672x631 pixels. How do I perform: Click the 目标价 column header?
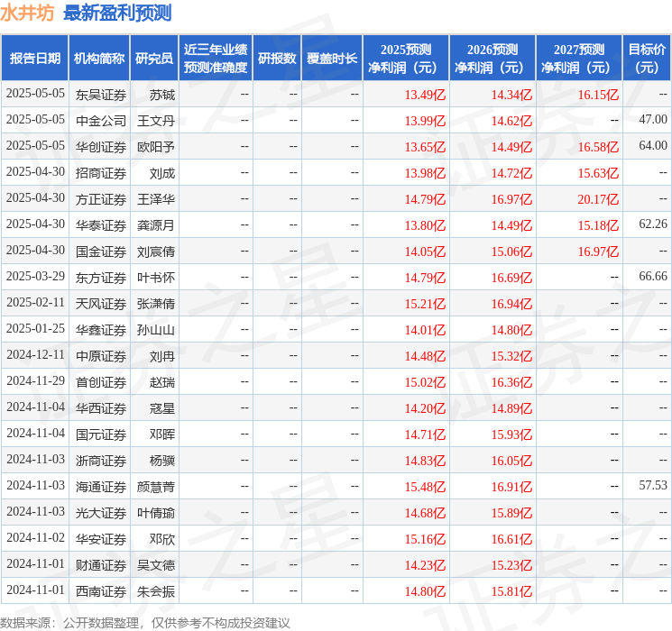(647, 58)
